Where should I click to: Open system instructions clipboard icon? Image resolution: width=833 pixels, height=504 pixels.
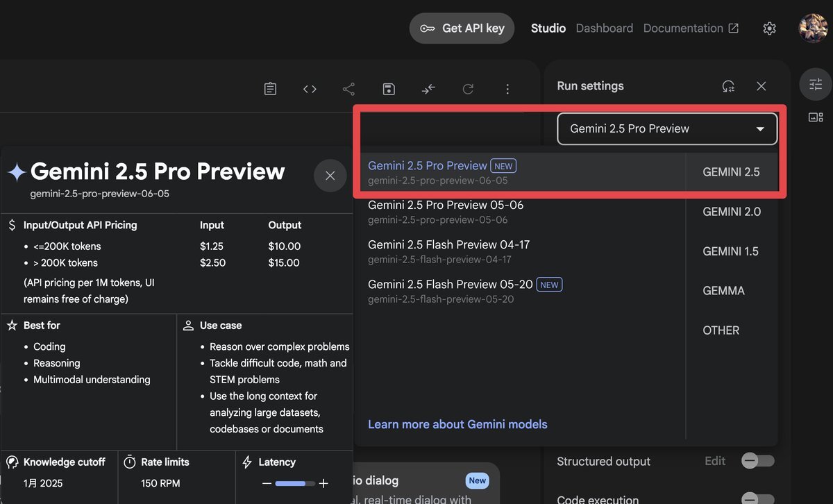point(270,89)
